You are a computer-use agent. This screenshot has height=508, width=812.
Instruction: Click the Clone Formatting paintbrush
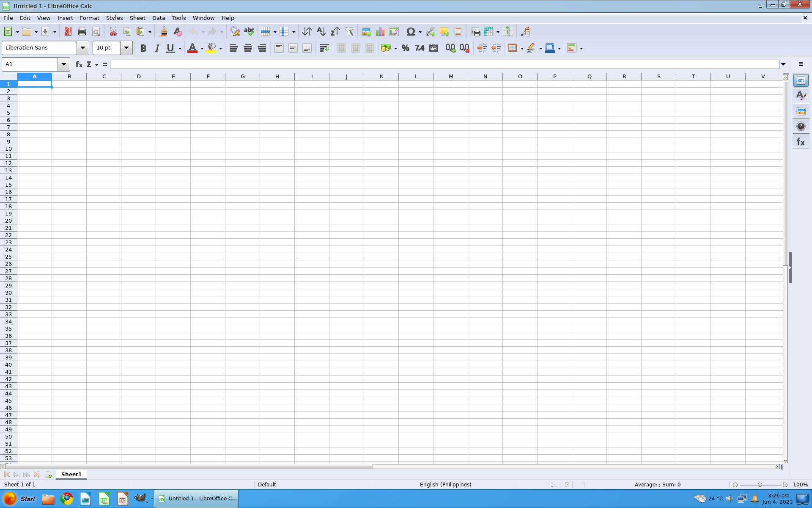(164, 32)
